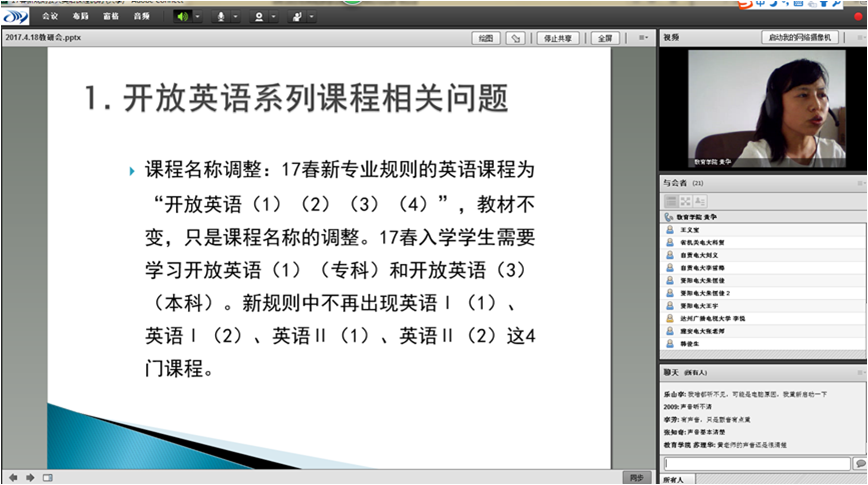
Task: Click the presenter webcam video feed
Action: (x=766, y=109)
